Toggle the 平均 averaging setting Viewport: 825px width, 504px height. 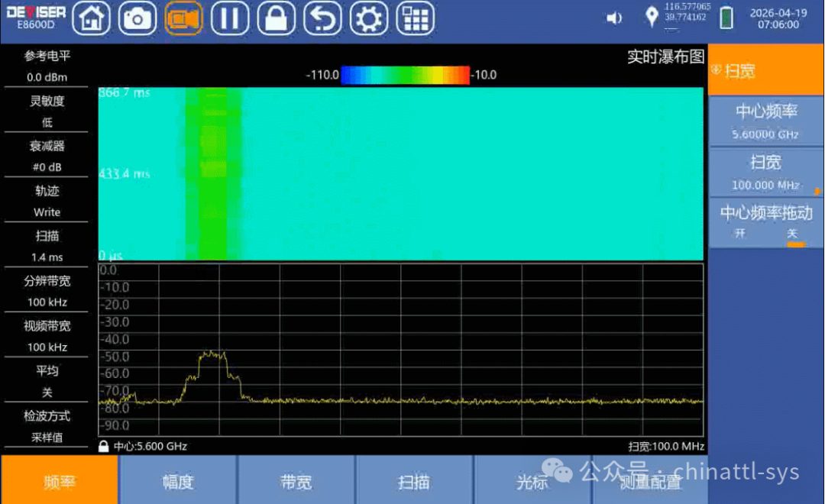[x=47, y=381]
